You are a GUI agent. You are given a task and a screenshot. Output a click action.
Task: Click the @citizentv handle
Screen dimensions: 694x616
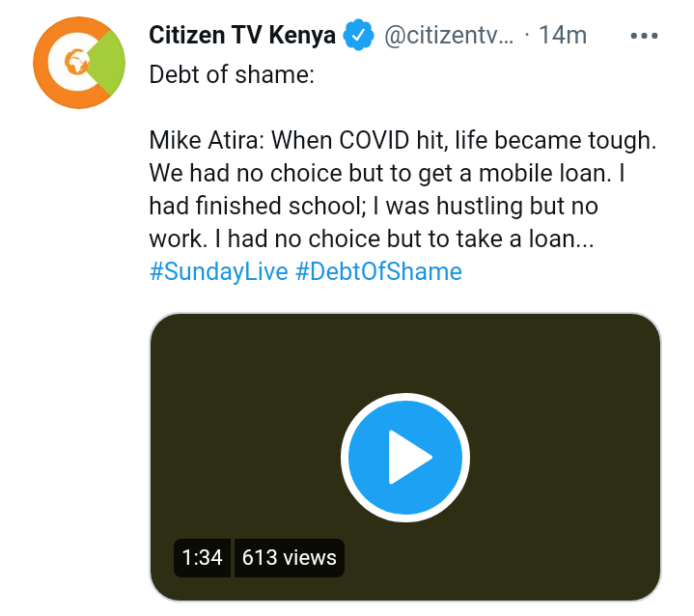click(x=449, y=35)
